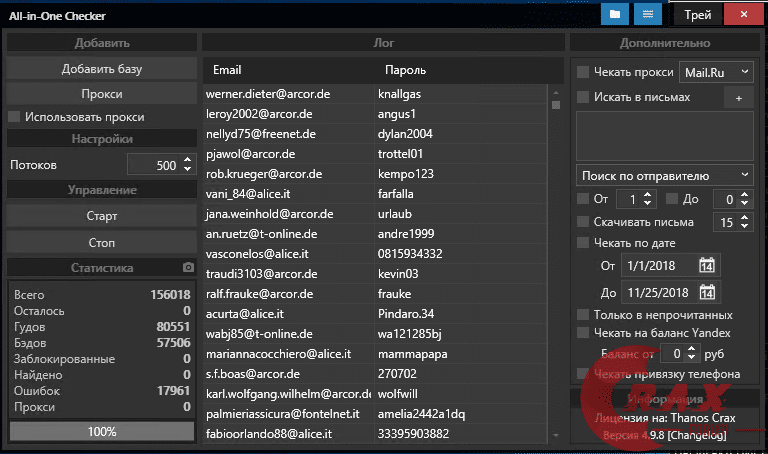Select row leroy2002@arcor.de
Image resolution: width=768 pixels, height=454 pixels.
(375, 114)
